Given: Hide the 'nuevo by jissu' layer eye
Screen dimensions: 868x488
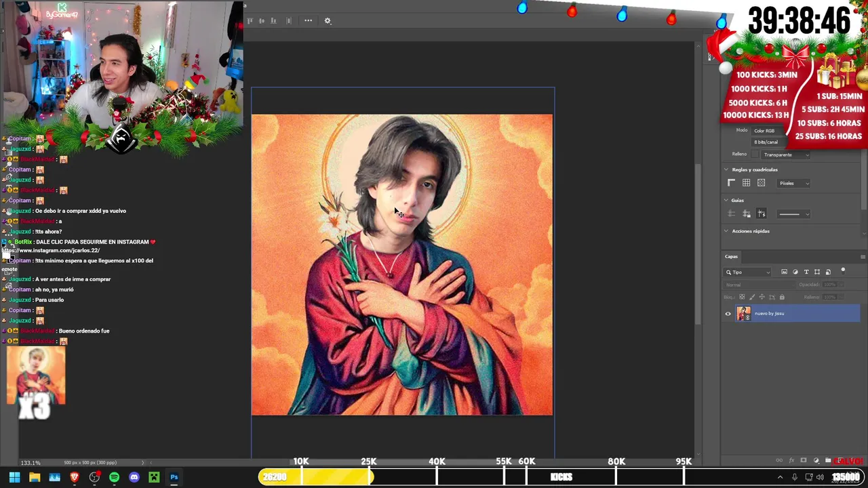Looking at the screenshot, I should click(x=728, y=314).
